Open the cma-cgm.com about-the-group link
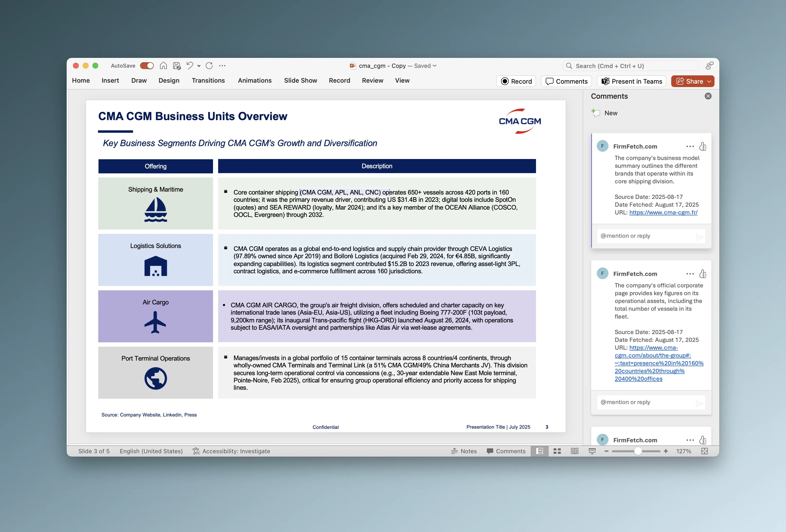The image size is (786, 532). [659, 363]
